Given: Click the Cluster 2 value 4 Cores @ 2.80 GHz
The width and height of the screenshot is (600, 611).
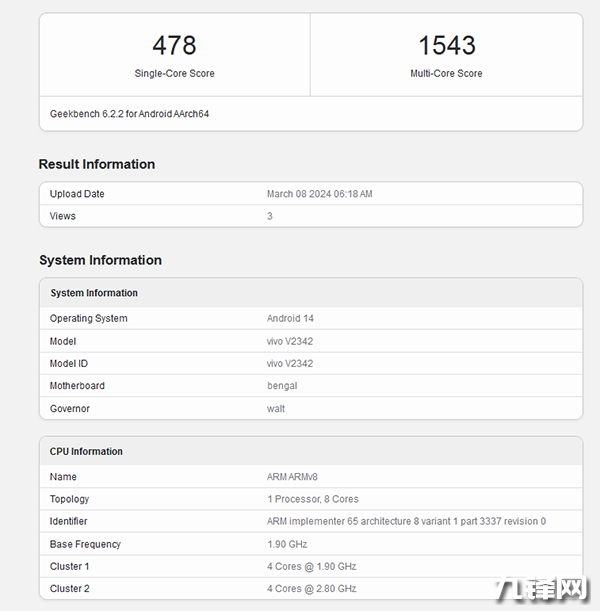Looking at the screenshot, I should pyautogui.click(x=311, y=589).
